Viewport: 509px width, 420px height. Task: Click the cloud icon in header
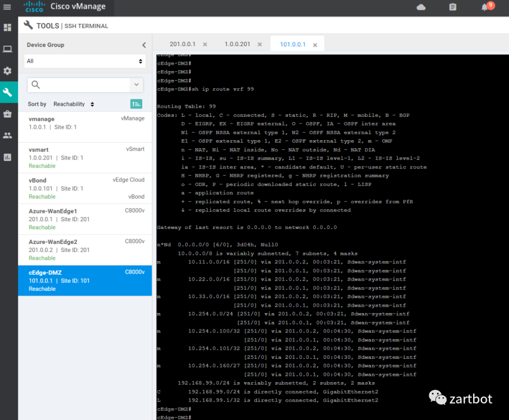(421, 7)
